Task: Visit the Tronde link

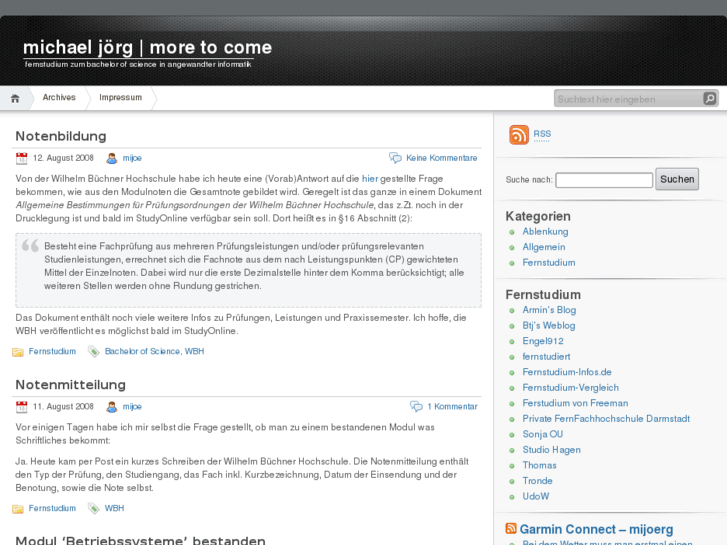Action: 537,481
